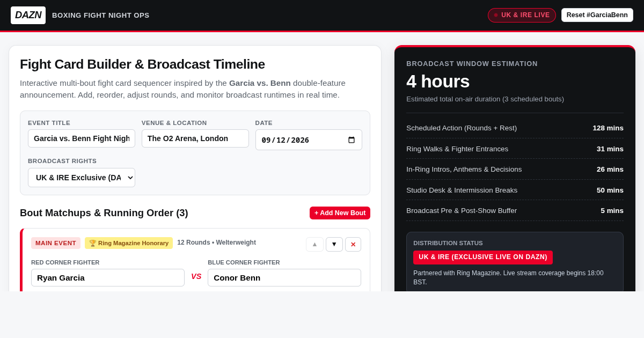Edit the Venue & Location field
This screenshot has height=338, width=644.
pyautogui.click(x=195, y=138)
